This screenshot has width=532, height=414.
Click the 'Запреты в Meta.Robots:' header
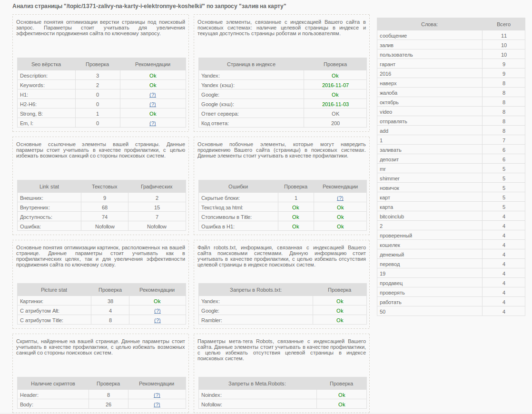(257, 384)
